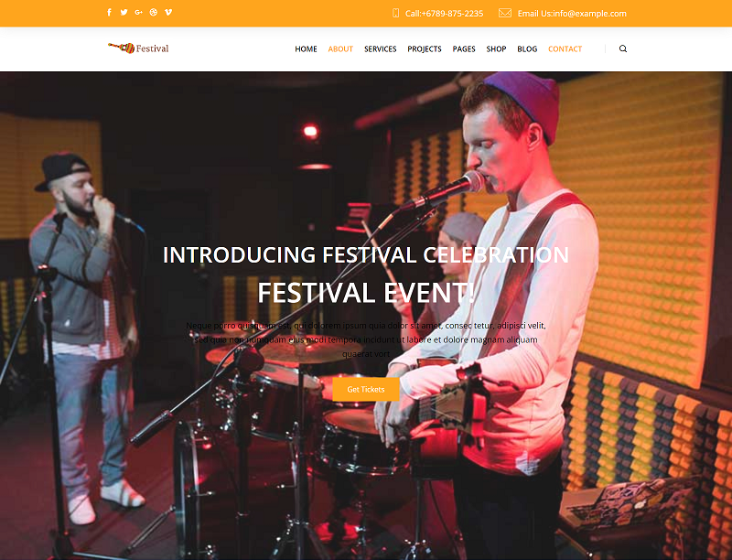Click the Google Plus icon
This screenshot has height=560, width=732.
[139, 12]
